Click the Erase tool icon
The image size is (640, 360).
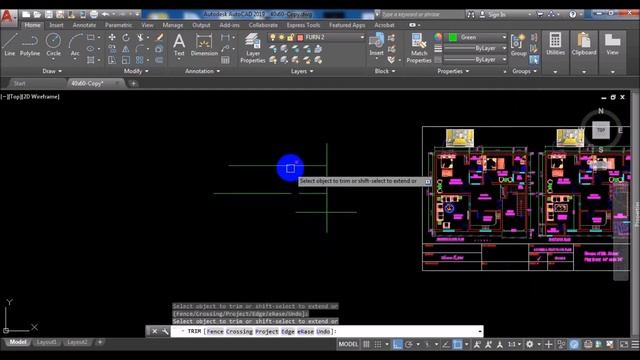160,38
